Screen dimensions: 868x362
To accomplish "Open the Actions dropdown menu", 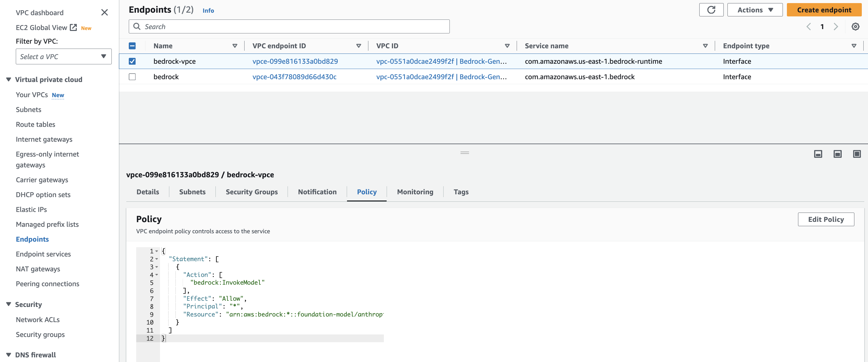I will point(754,10).
